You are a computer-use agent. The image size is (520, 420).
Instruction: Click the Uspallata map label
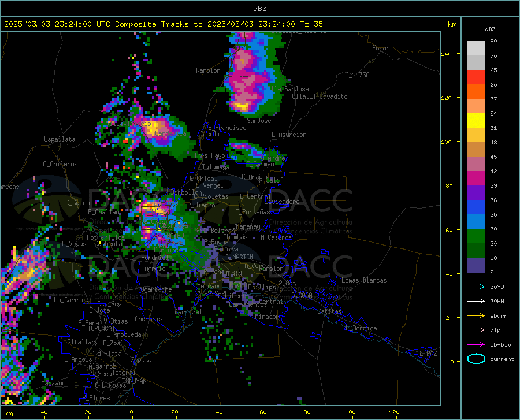(x=60, y=139)
